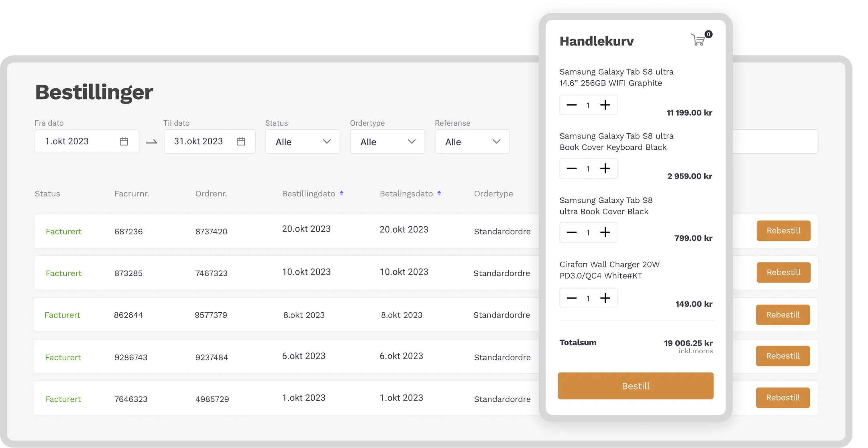
Task: Decrease Book Cover Keyboard Black quantity
Action: pos(571,169)
